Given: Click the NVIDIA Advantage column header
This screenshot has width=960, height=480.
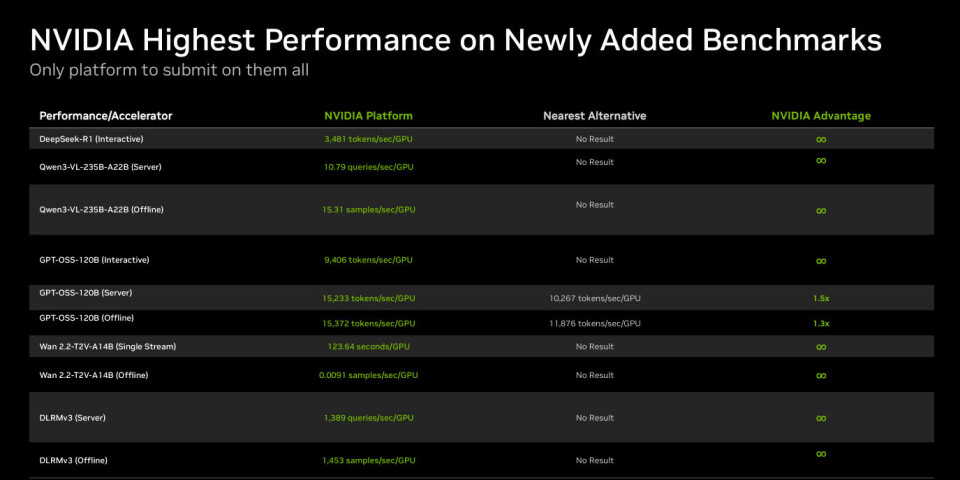Looking at the screenshot, I should pos(821,116).
